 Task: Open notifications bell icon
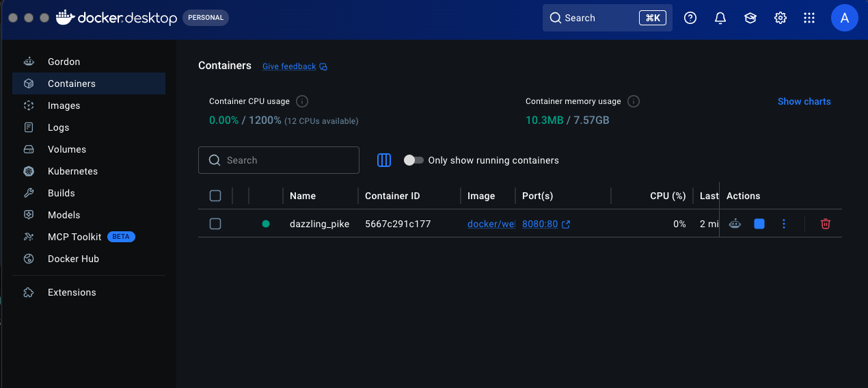click(720, 18)
